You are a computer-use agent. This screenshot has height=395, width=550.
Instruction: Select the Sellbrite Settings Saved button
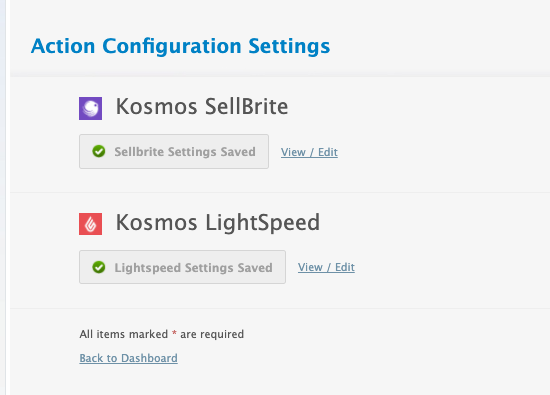[174, 152]
